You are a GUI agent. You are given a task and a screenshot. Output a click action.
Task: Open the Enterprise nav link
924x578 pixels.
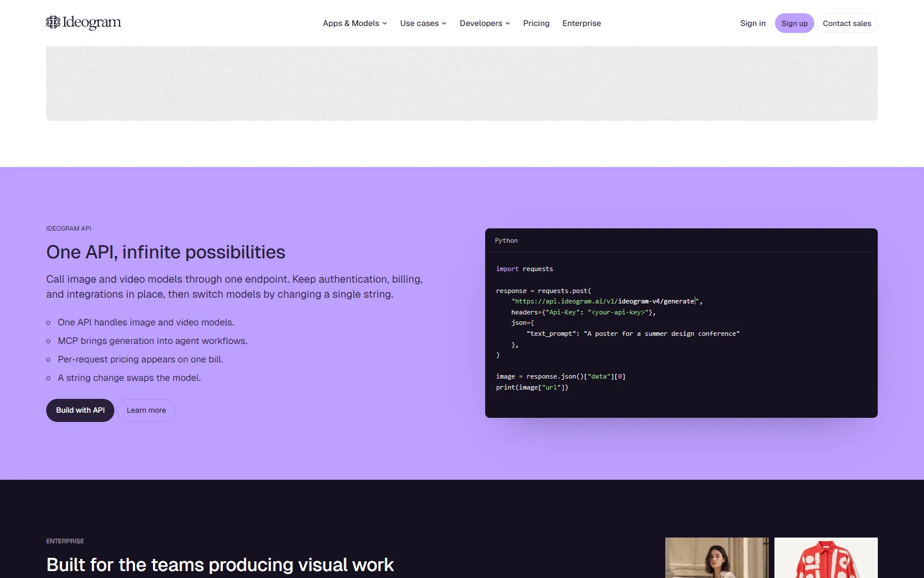(582, 23)
